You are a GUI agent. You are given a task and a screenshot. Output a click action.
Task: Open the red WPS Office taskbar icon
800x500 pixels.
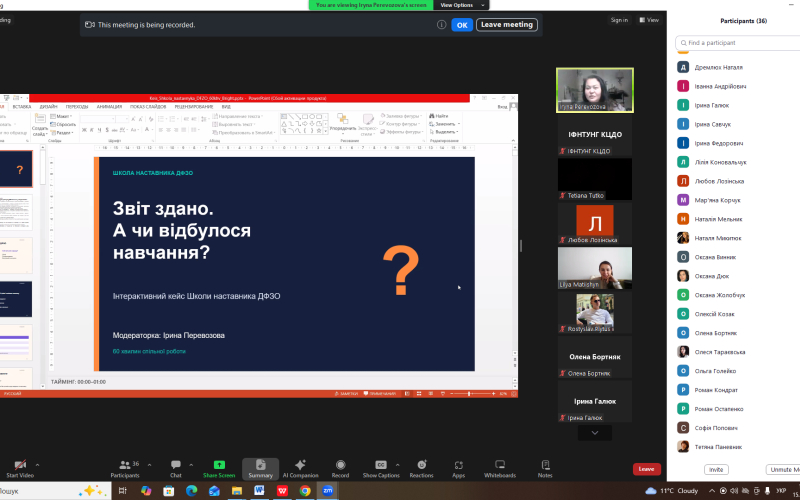[x=282, y=491]
